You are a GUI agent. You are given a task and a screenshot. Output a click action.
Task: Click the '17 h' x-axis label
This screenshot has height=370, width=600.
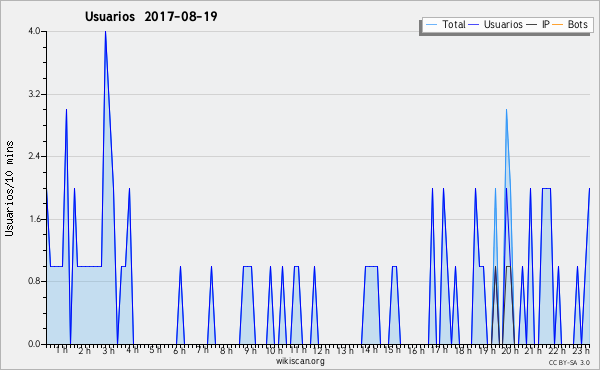(x=439, y=350)
